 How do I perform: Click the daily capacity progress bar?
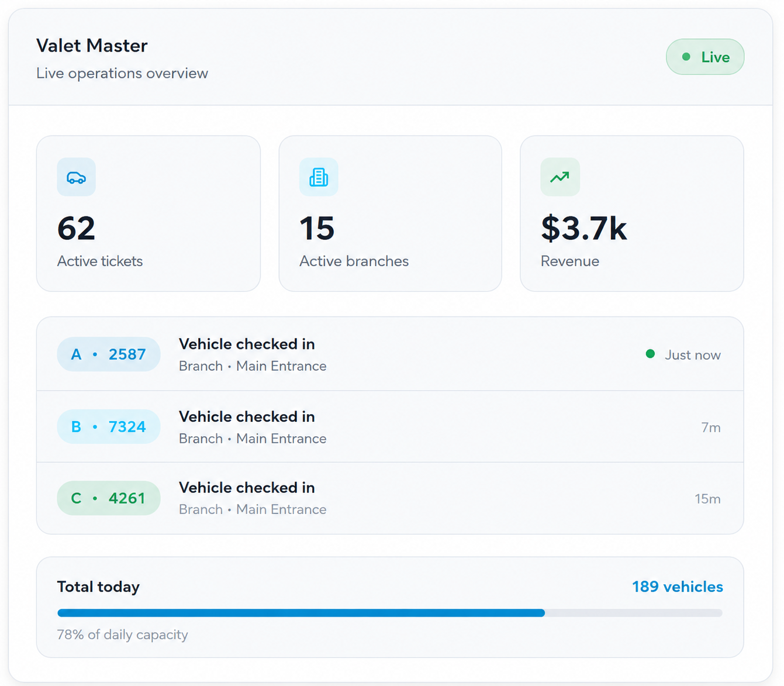[x=390, y=613]
